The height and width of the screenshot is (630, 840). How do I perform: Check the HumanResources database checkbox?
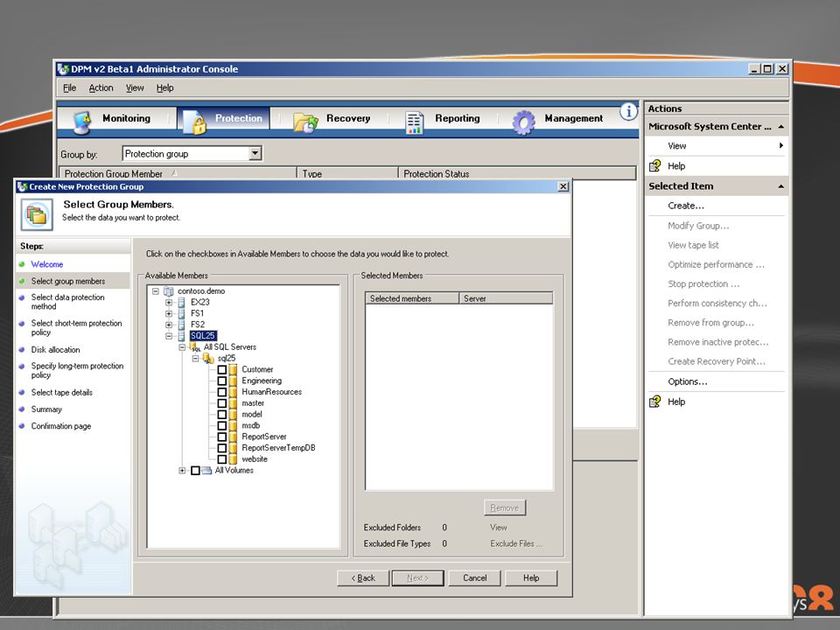pyautogui.click(x=221, y=392)
